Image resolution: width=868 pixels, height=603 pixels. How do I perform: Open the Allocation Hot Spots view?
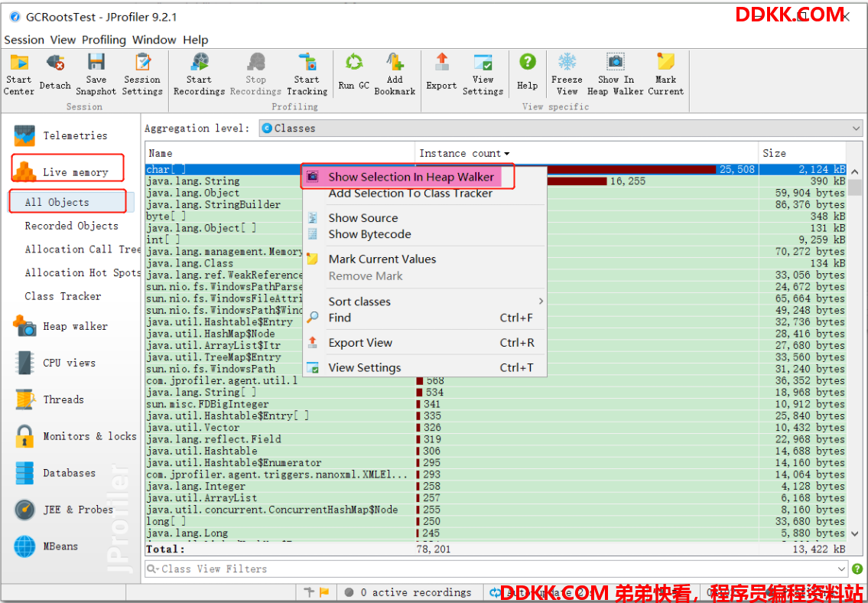click(x=83, y=272)
